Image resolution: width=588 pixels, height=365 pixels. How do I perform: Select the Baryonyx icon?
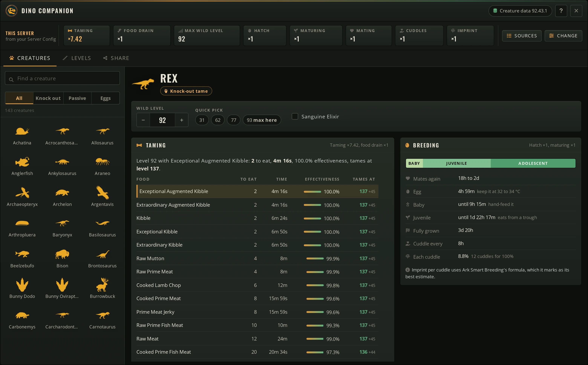[x=62, y=223]
